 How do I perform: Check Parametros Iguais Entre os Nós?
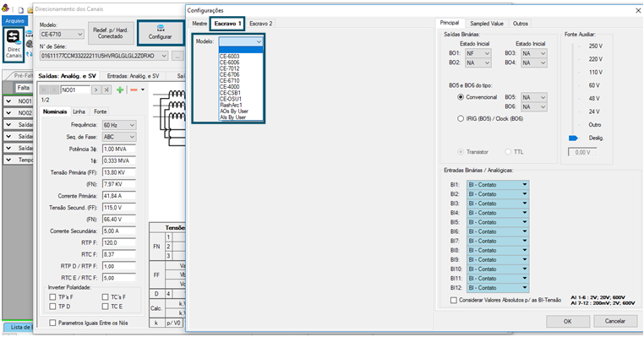[x=52, y=323]
